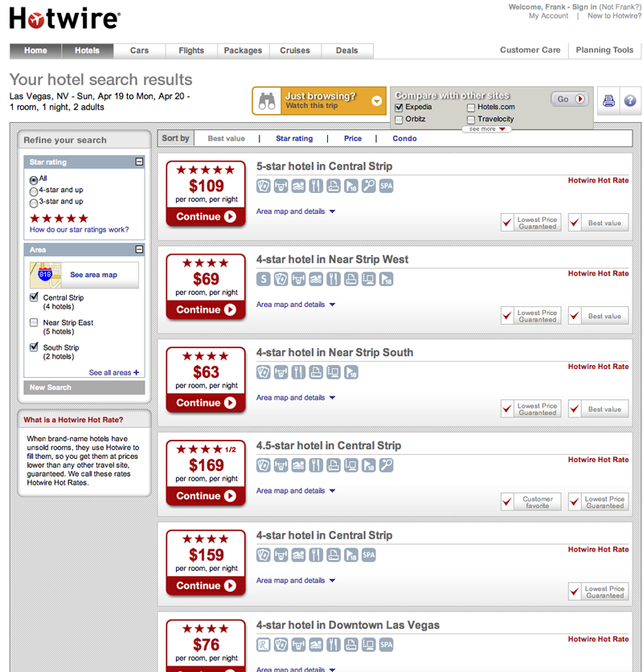The width and height of the screenshot is (643, 672).
Task: Check Near Strip East area checkbox
Action: [x=34, y=322]
